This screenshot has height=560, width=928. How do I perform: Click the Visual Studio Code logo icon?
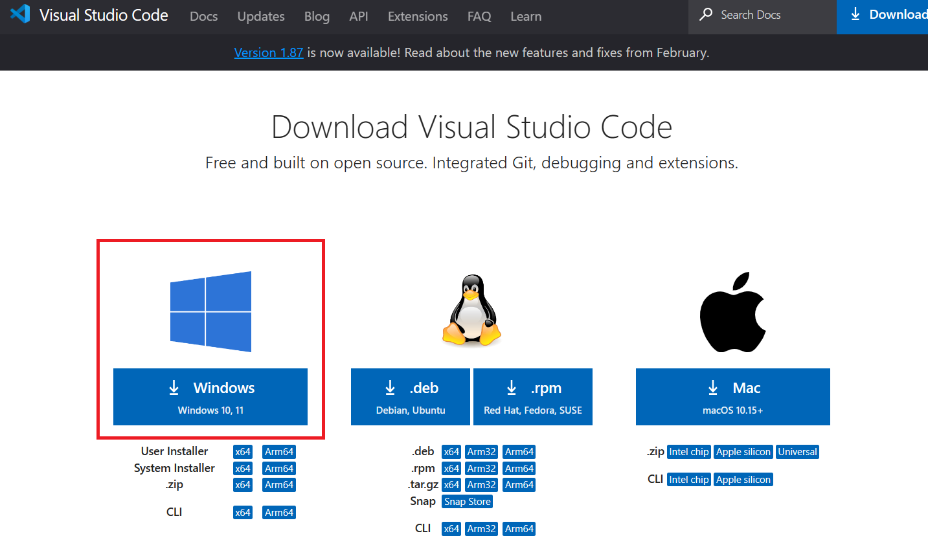20,14
